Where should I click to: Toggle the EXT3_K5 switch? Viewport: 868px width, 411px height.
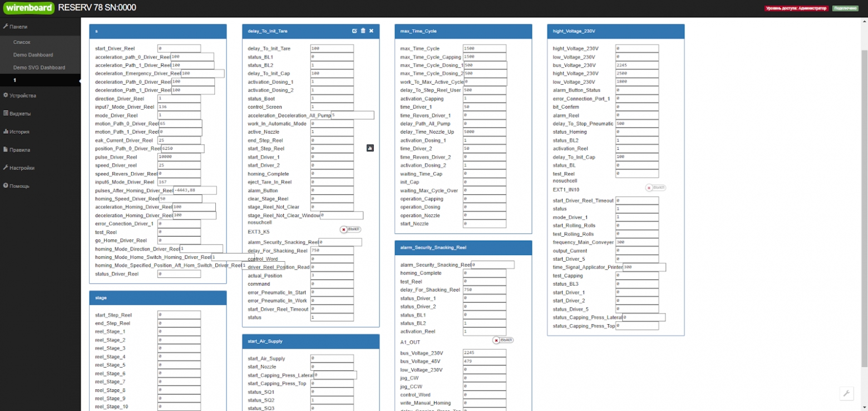pyautogui.click(x=351, y=229)
